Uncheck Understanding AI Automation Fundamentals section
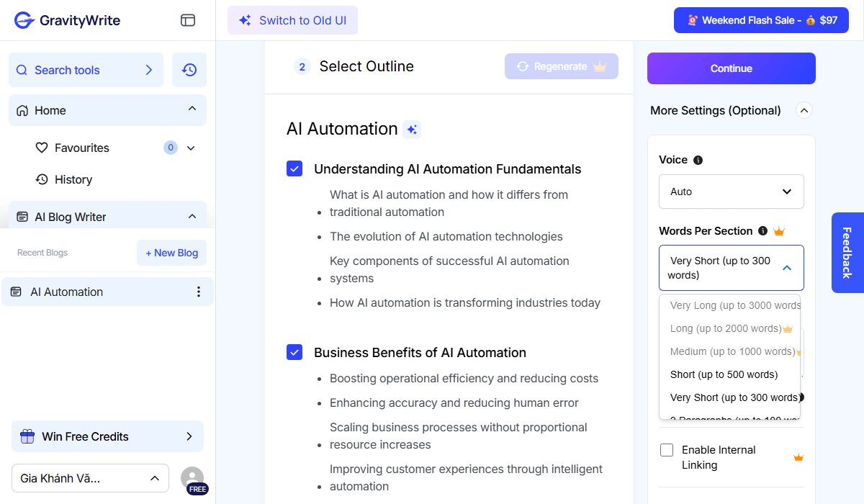864x504 pixels. point(294,169)
